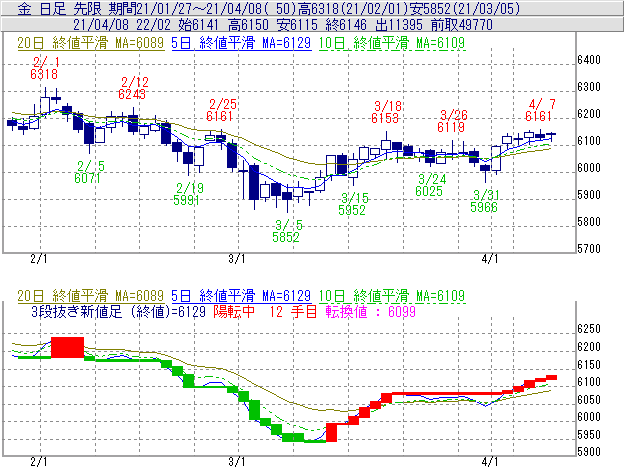Viewport: 624px width, 473px height.
Task: Click the 2/12 6243 high annotation
Action: pyautogui.click(x=133, y=88)
